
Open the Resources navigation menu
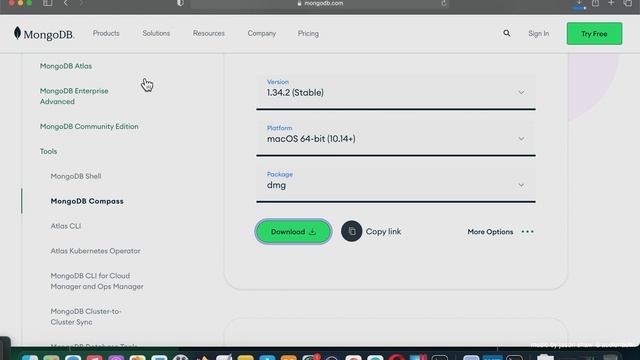coord(209,33)
